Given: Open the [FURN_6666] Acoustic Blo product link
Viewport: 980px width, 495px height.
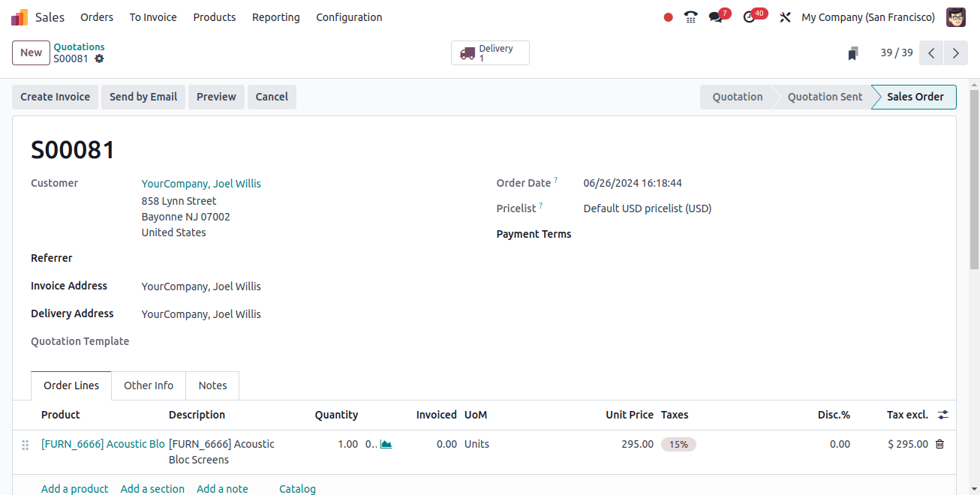Looking at the screenshot, I should click(103, 444).
